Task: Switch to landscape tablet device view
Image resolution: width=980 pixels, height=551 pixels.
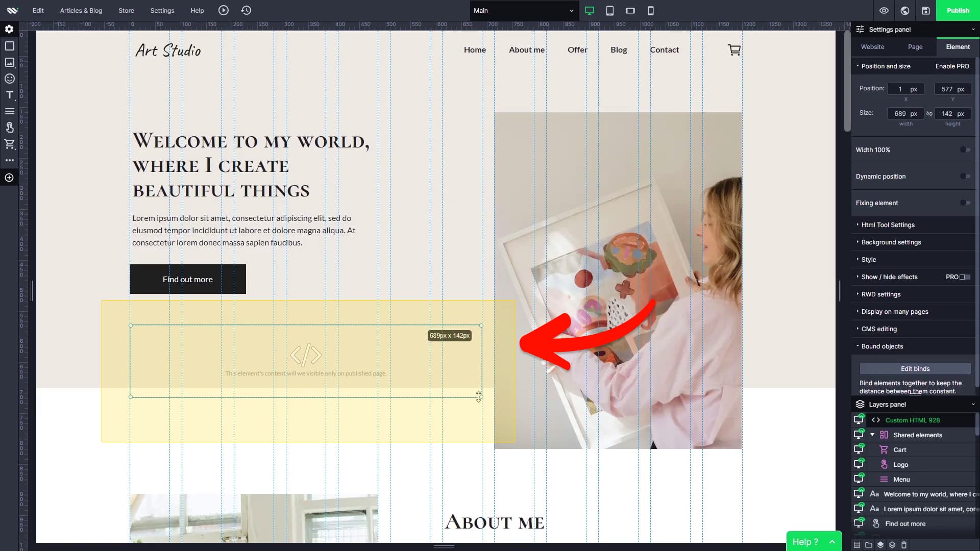Action: [630, 10]
